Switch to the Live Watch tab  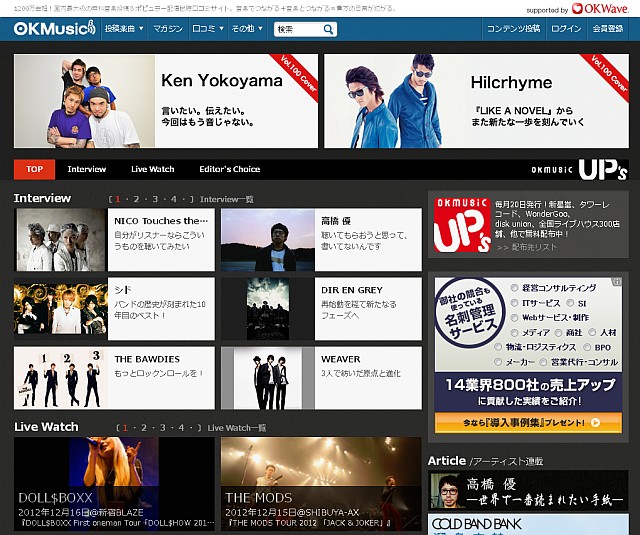tap(153, 169)
